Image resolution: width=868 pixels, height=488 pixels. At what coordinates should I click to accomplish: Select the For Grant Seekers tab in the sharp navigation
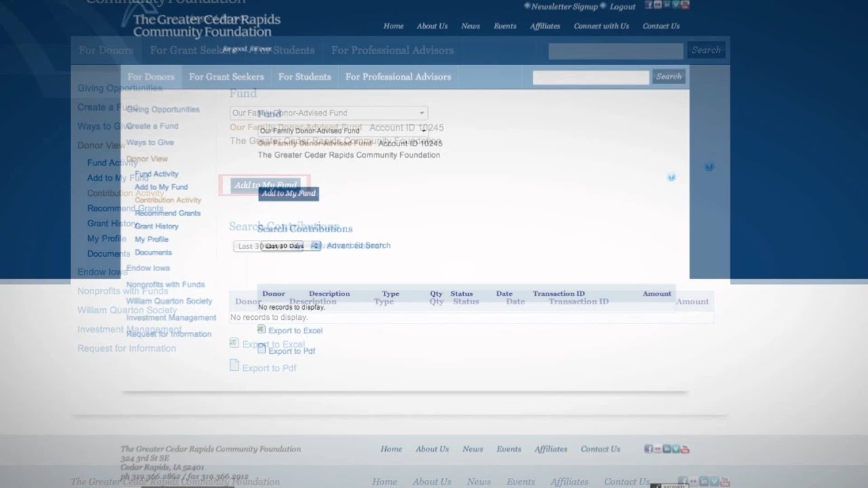click(x=226, y=77)
